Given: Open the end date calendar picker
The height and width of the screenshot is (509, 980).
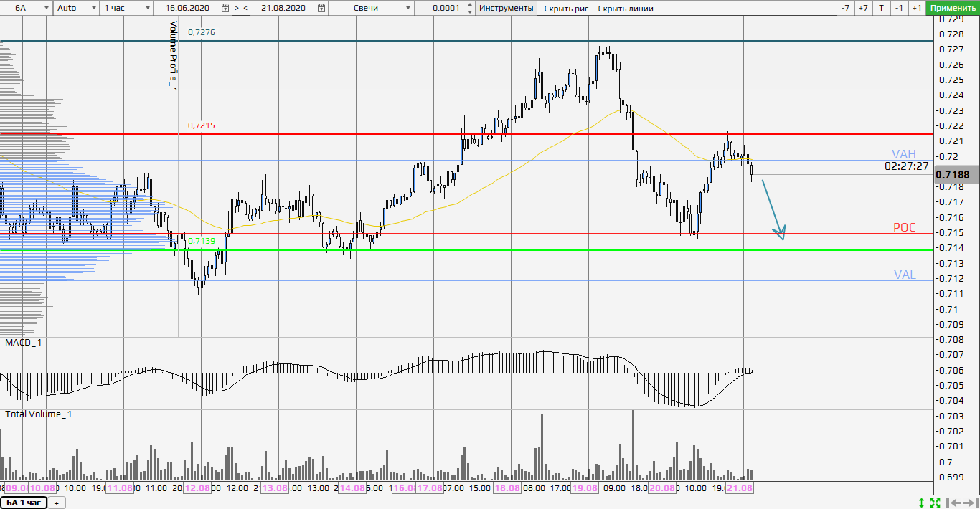Looking at the screenshot, I should [x=322, y=8].
